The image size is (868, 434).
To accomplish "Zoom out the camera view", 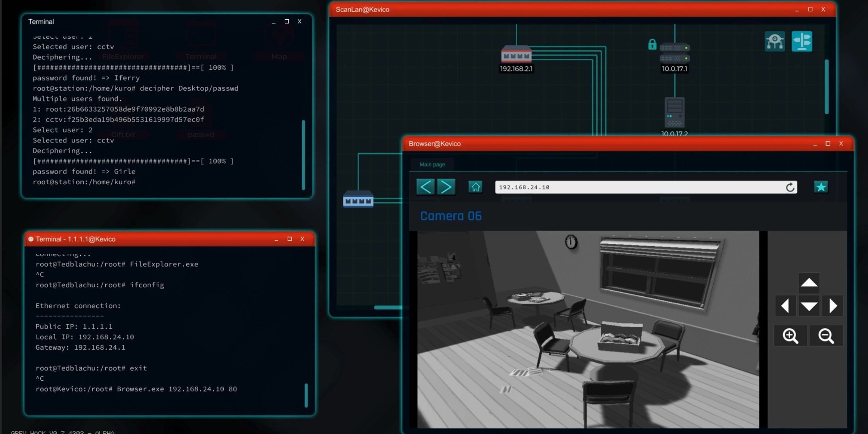I will coord(826,336).
